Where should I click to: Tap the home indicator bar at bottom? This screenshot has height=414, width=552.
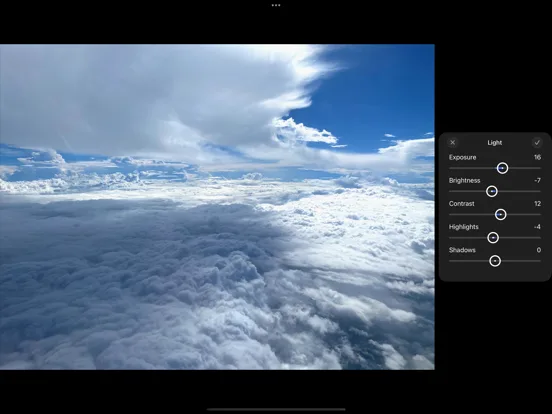pos(276,409)
